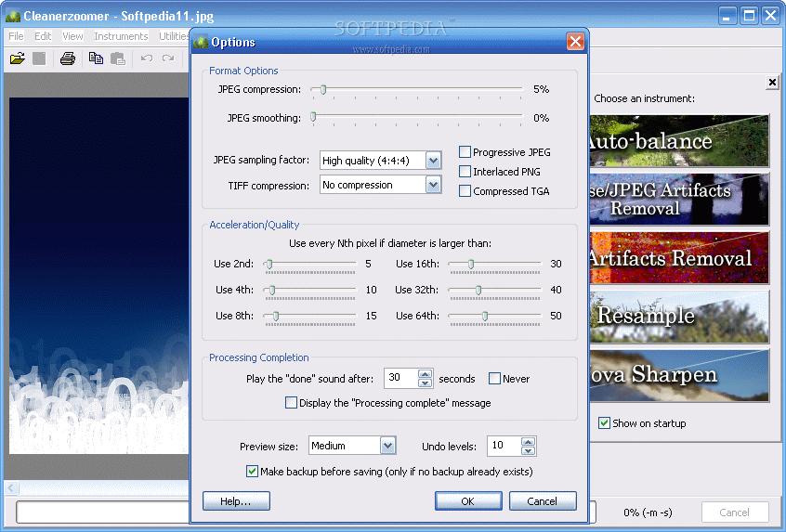
Task: Adjust the Use 32th slider
Action: coord(478,290)
